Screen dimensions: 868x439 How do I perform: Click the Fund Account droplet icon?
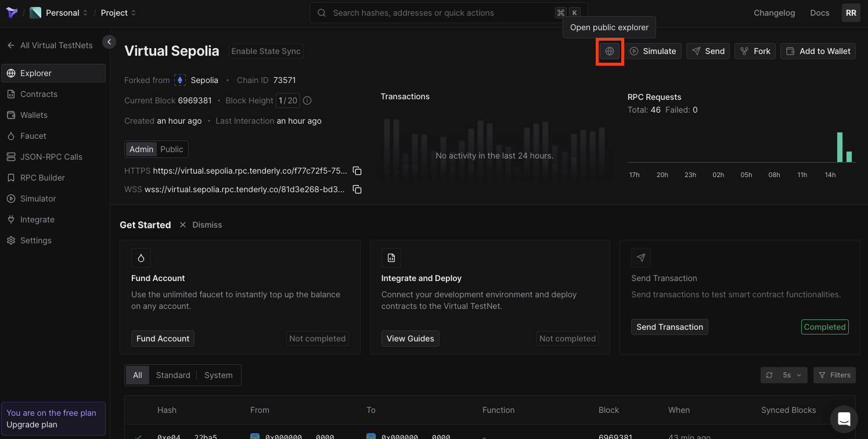[141, 258]
